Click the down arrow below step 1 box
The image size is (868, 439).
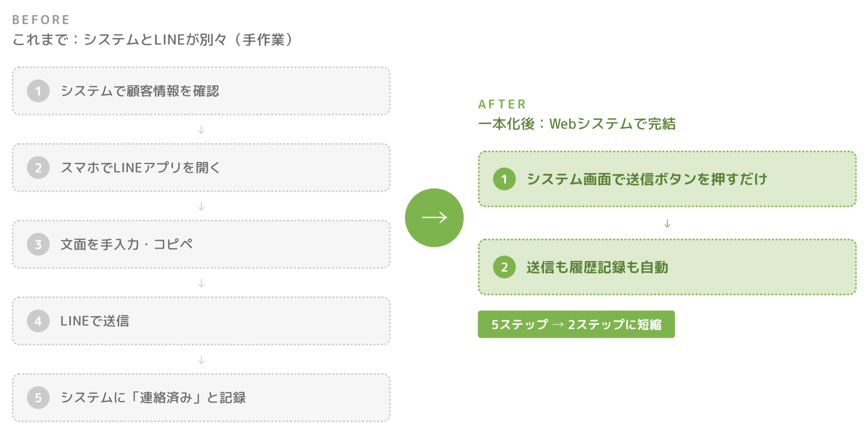click(201, 130)
